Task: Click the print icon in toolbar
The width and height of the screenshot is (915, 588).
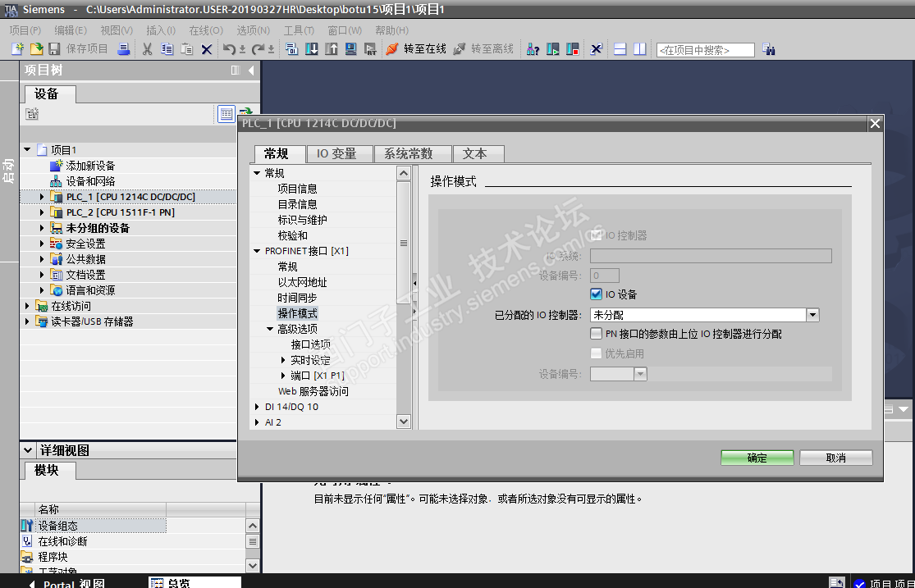Action: tap(123, 49)
